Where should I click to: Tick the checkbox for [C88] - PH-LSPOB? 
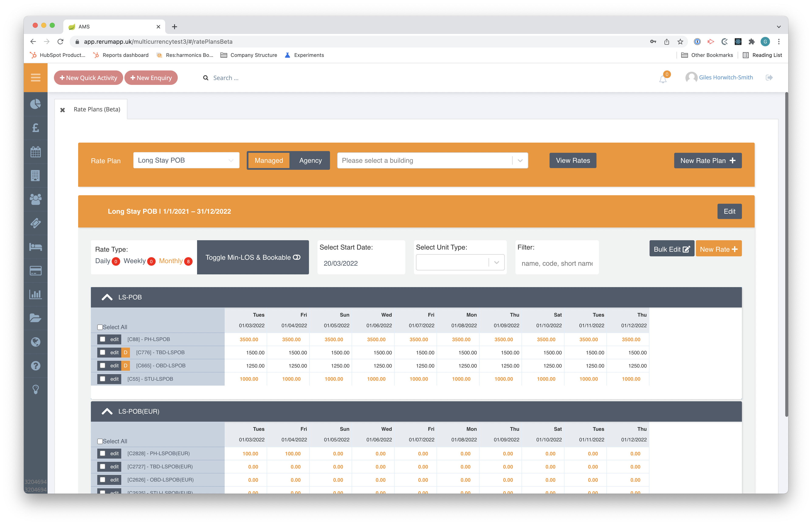pos(102,339)
